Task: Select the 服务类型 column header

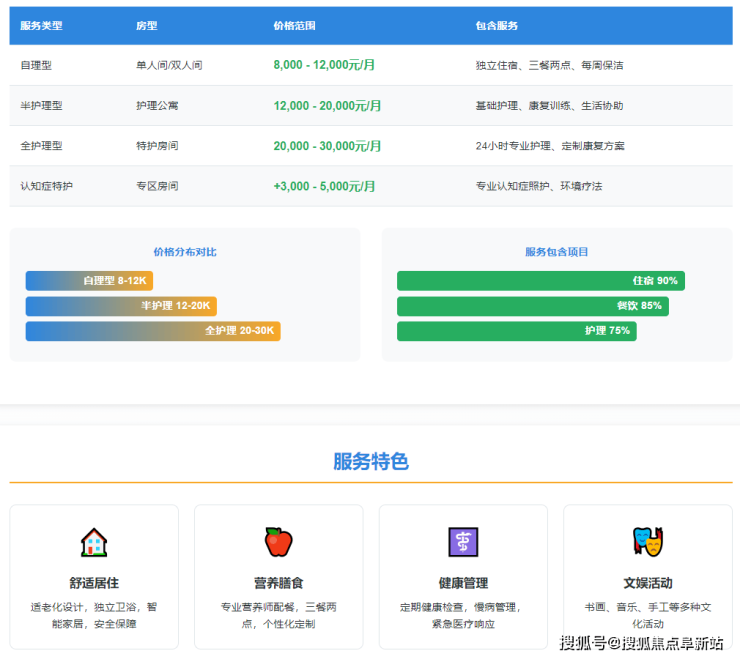Action: 41,26
